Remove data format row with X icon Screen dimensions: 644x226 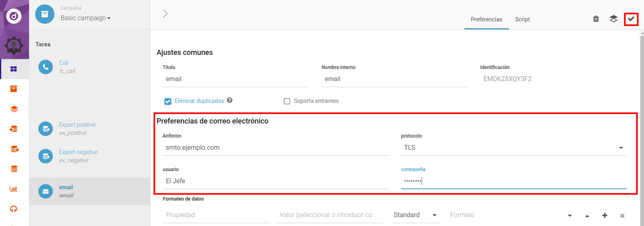click(622, 216)
